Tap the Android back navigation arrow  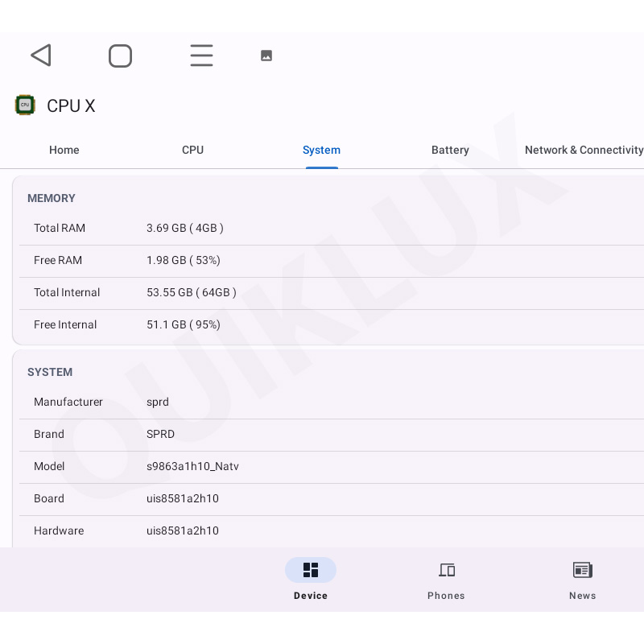click(41, 56)
